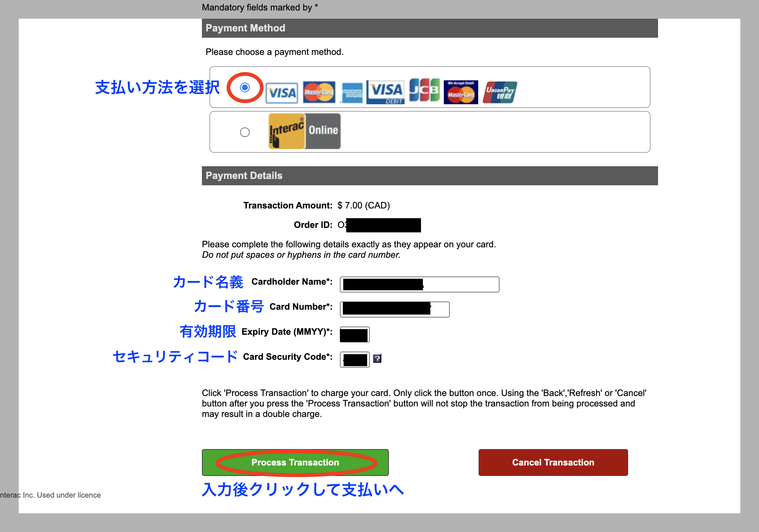
Task: Focus the Card Security Code field
Action: (x=354, y=359)
